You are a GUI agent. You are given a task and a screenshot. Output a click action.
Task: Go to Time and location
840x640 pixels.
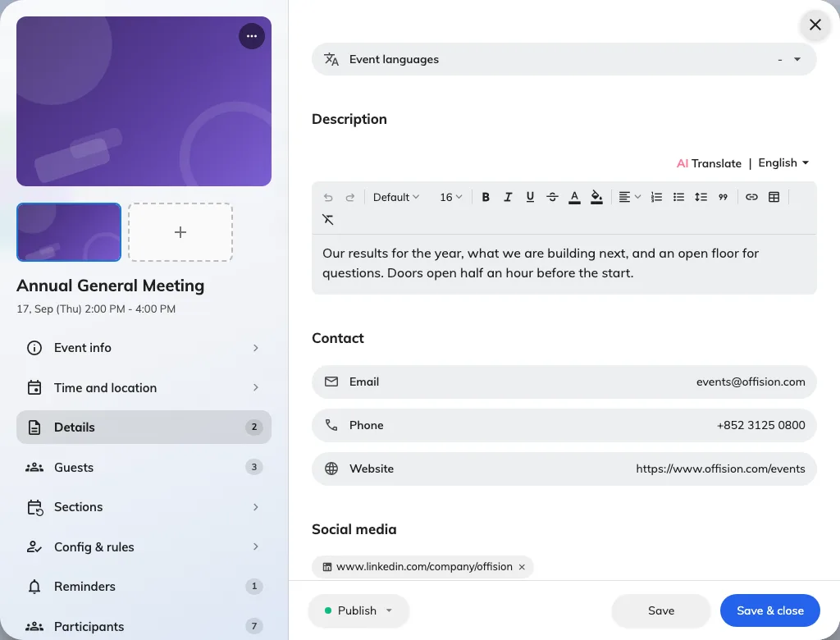(144, 387)
